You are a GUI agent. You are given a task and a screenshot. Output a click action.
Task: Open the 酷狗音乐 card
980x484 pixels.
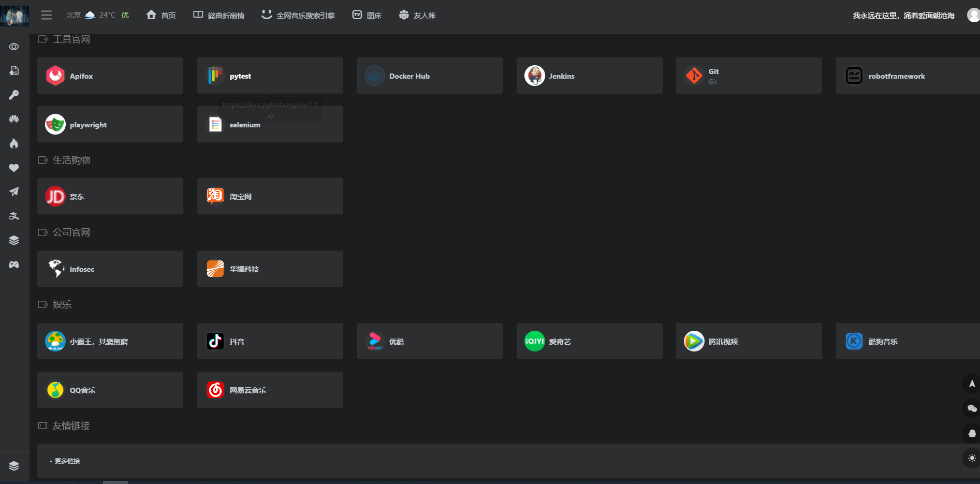tap(908, 341)
